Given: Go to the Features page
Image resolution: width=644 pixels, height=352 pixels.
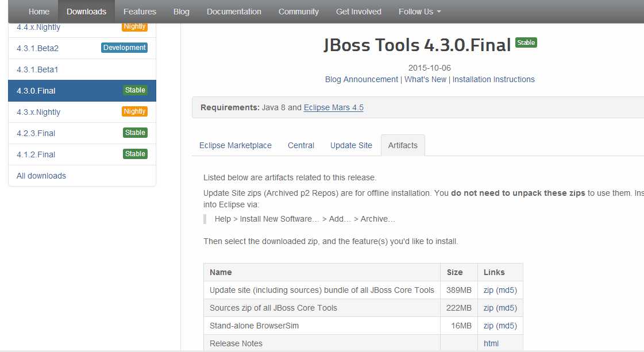Looking at the screenshot, I should coord(140,11).
